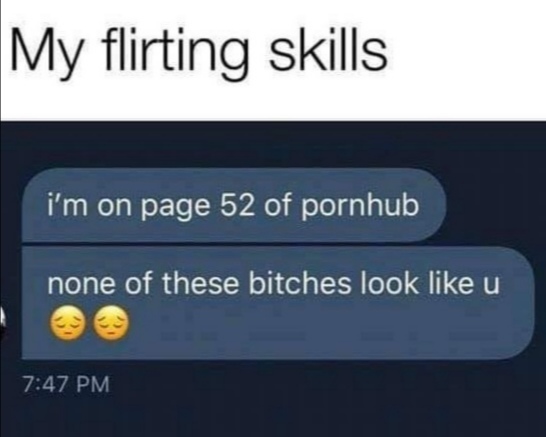Click the word "none" in second message
Viewport: 546px width, 437px height.
pyautogui.click(x=81, y=287)
